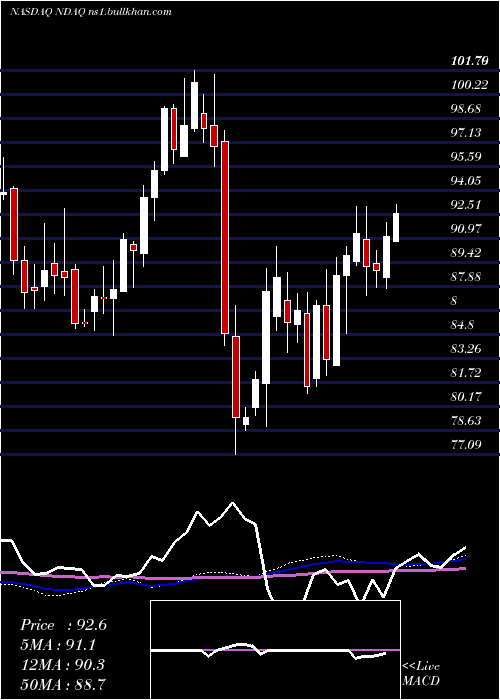The height and width of the screenshot is (700, 500).
Task: Click the 83.26 price axis label
Action: [x=466, y=349]
